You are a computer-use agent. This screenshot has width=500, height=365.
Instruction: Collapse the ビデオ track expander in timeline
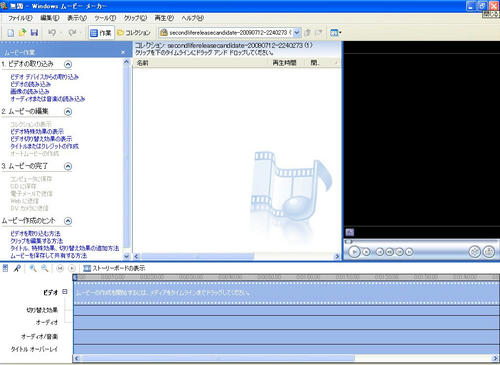tap(65, 292)
